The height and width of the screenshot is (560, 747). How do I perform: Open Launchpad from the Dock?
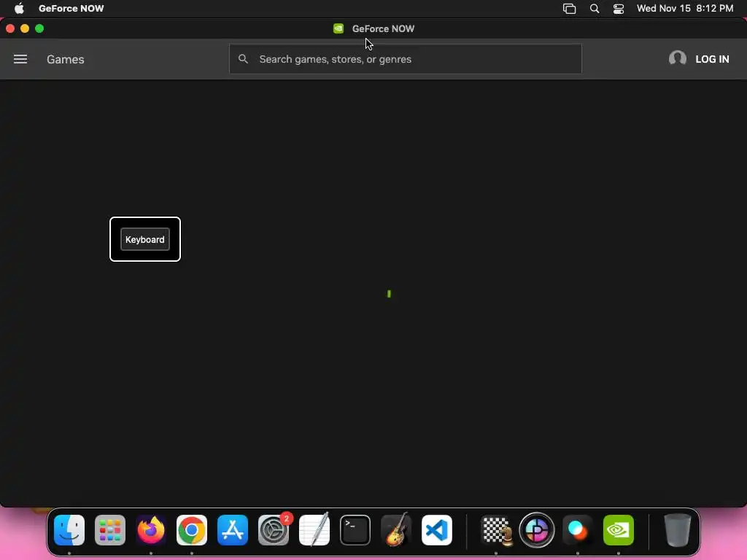coord(110,530)
